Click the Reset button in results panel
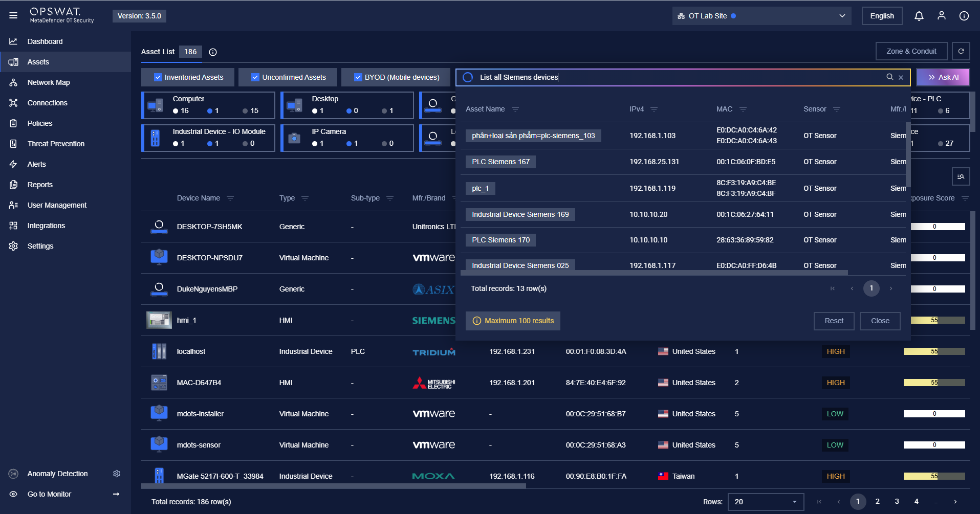This screenshot has width=980, height=514. (834, 321)
